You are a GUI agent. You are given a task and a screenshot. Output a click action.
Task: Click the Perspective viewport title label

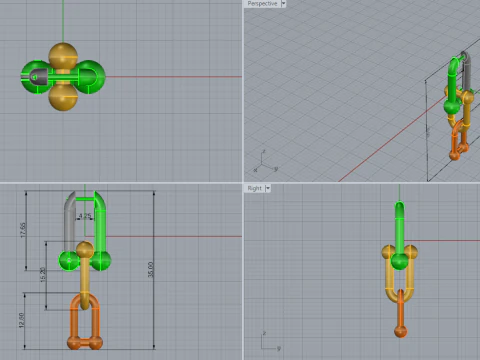click(x=262, y=4)
